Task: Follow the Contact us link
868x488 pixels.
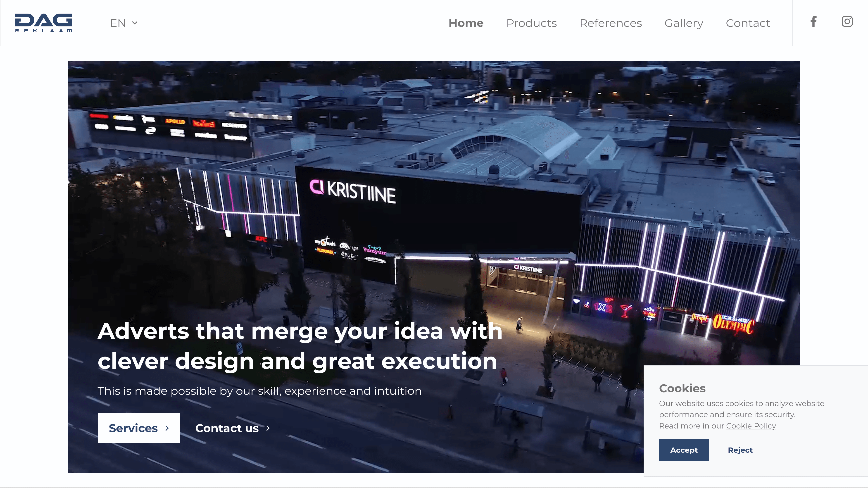Action: point(233,428)
